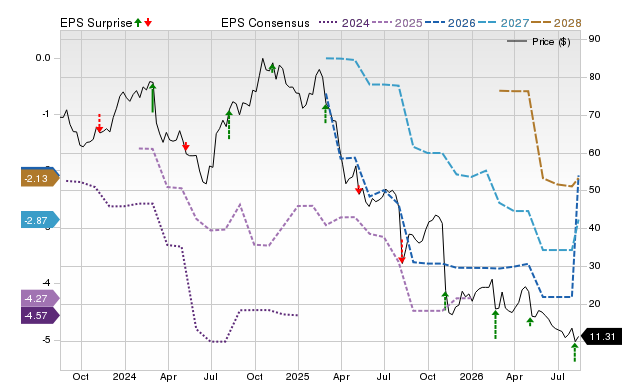This screenshot has height=382, width=640.
Task: Click the 70 price axis label
Action: pyautogui.click(x=594, y=115)
